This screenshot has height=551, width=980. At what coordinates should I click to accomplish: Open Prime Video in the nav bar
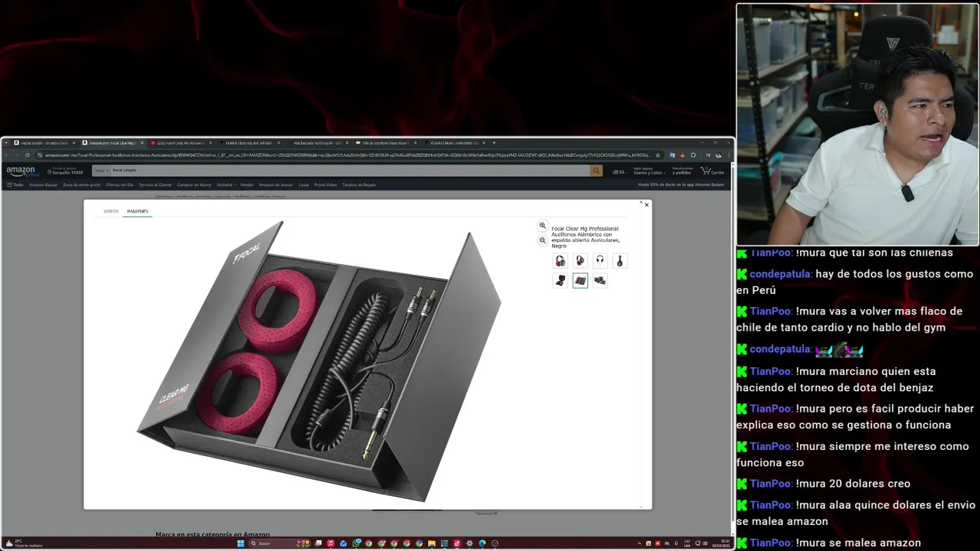click(325, 184)
